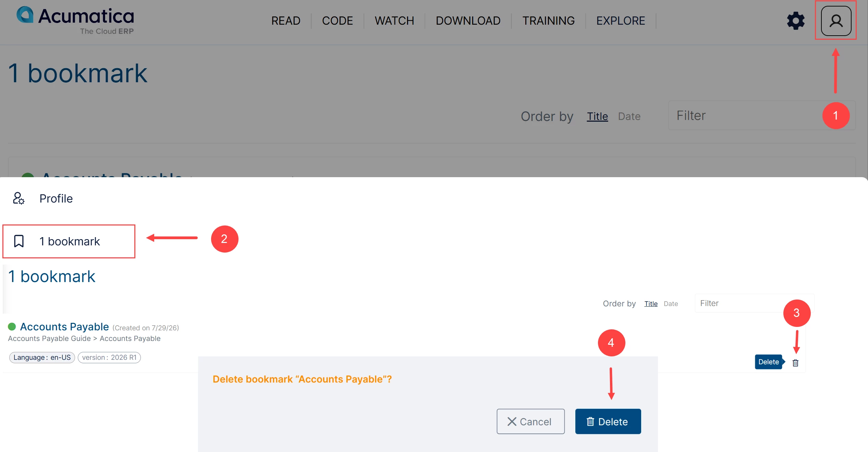Click the "Language: en-US" tag
Viewport: 868px width, 452px height.
coord(42,357)
